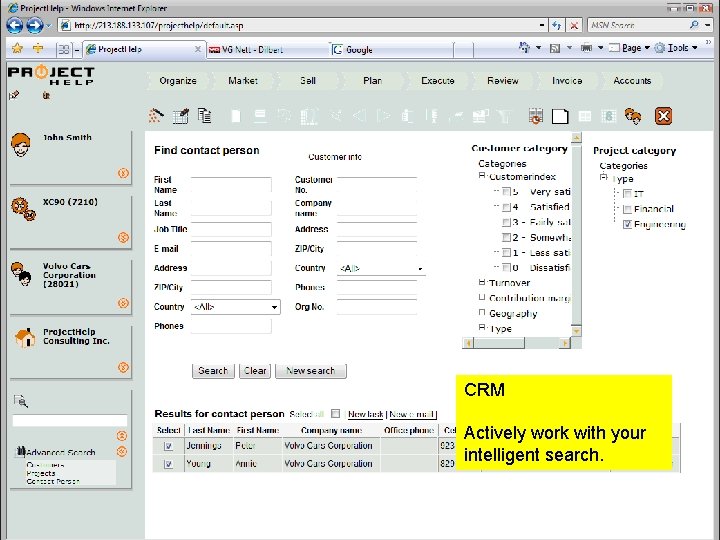Click orange round button in ProjectHelp Consulting card
Image resolution: width=720 pixels, height=540 pixels.
point(123,367)
